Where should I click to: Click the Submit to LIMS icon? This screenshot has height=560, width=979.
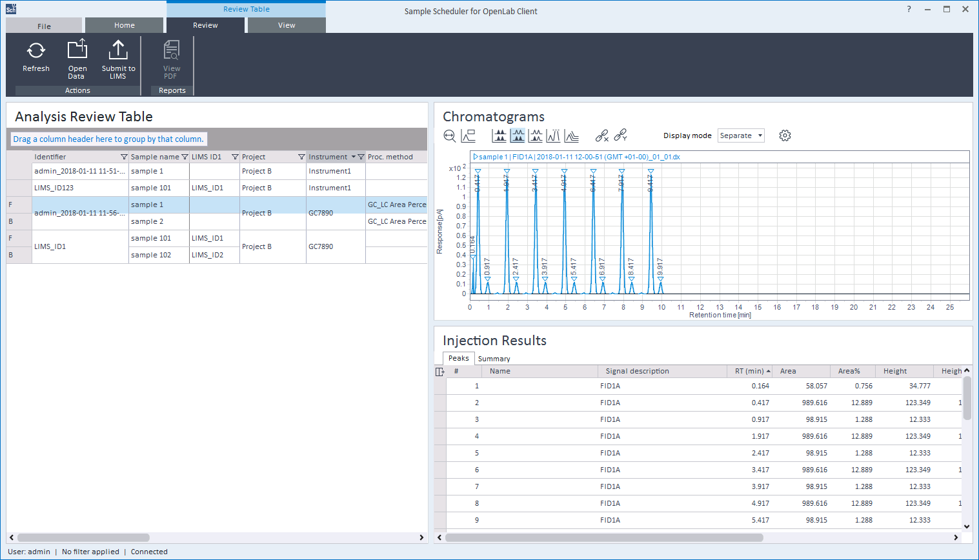(x=118, y=50)
